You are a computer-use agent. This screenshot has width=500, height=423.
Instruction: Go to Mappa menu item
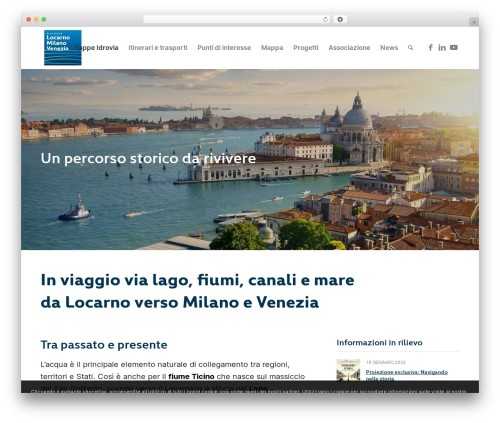pos(272,48)
